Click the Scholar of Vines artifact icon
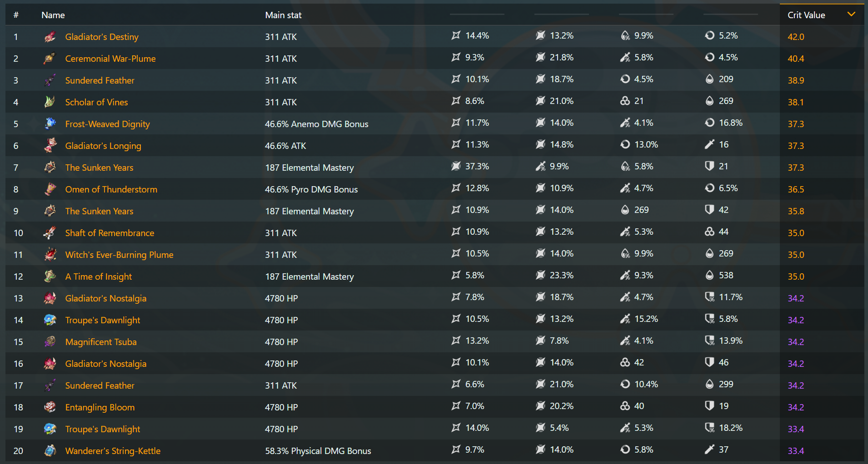 (x=50, y=102)
